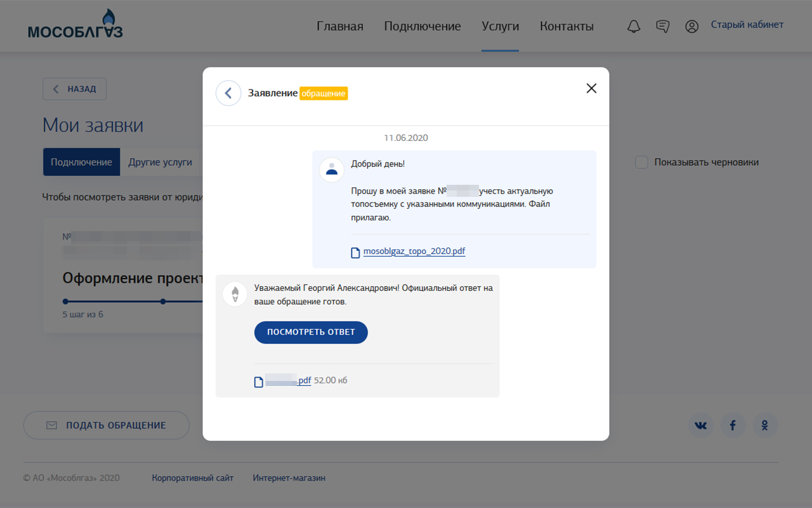812x508 pixels.
Task: Open notifications bell icon
Action: 634,26
